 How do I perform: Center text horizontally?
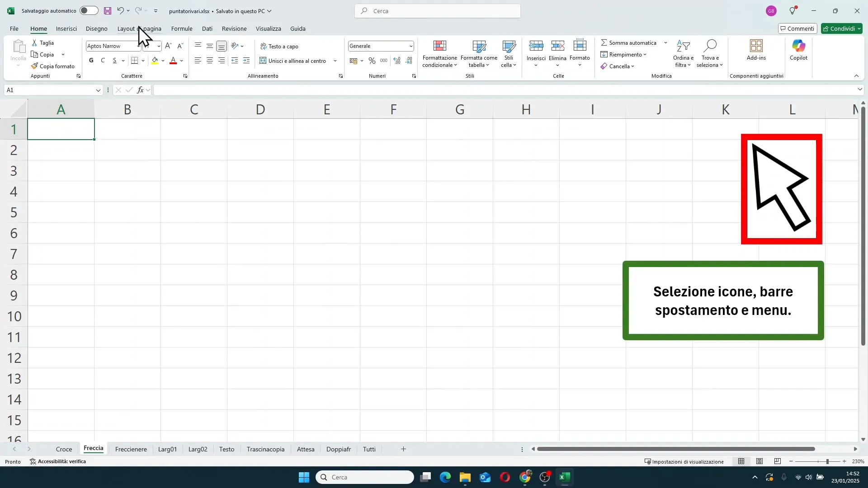coord(210,61)
